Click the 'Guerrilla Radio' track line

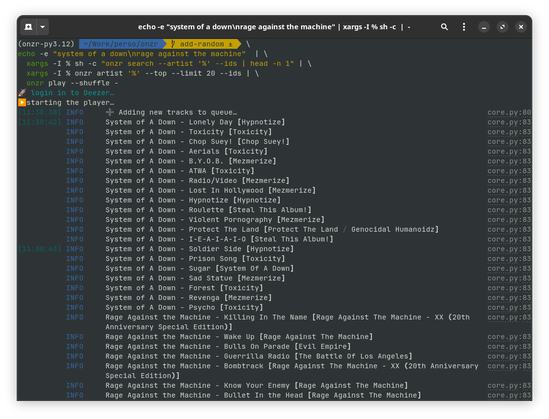(x=259, y=356)
